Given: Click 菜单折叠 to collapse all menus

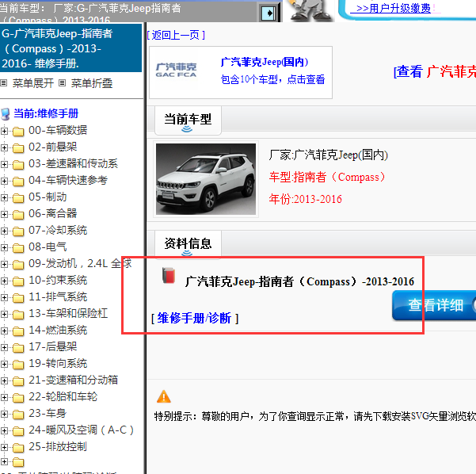Looking at the screenshot, I should click(92, 83).
